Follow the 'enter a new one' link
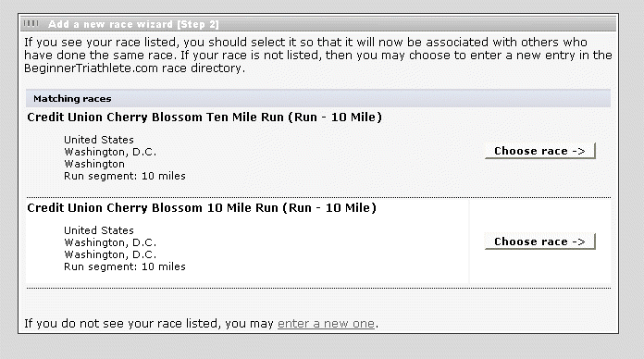 click(x=326, y=324)
